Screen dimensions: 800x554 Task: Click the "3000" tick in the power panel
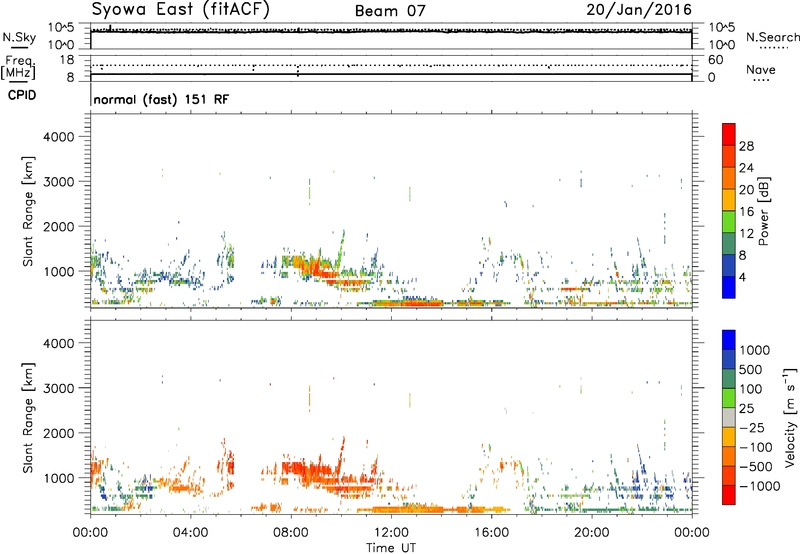point(59,182)
